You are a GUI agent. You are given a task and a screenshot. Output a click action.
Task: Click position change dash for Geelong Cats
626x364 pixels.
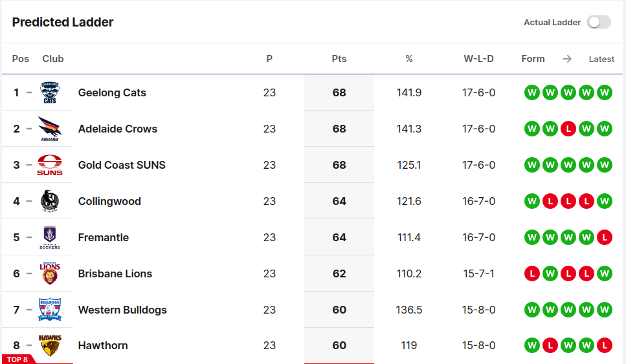pyautogui.click(x=29, y=92)
